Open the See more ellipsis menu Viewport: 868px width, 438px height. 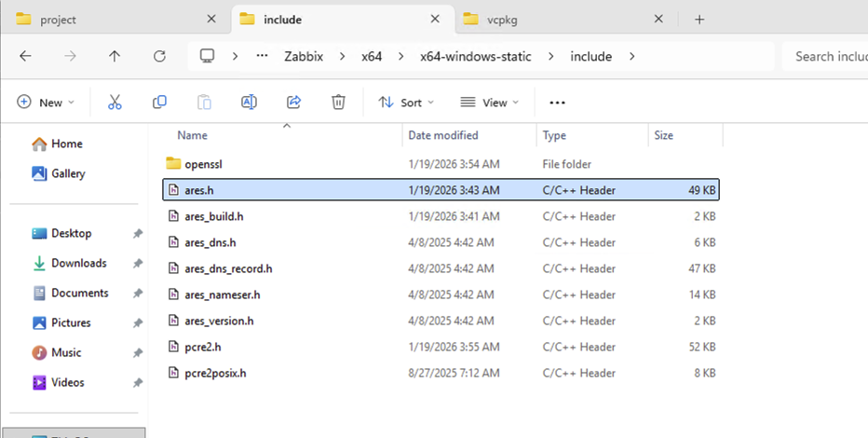557,103
